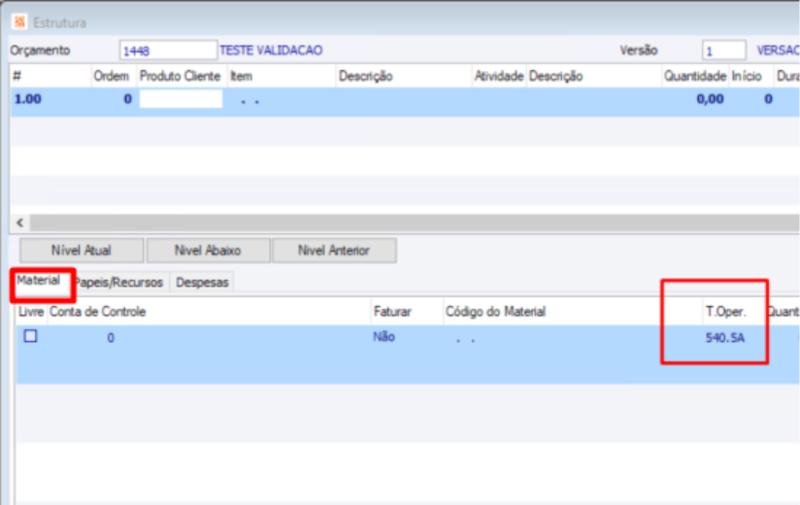Click the Quantidade column header

[x=695, y=77]
